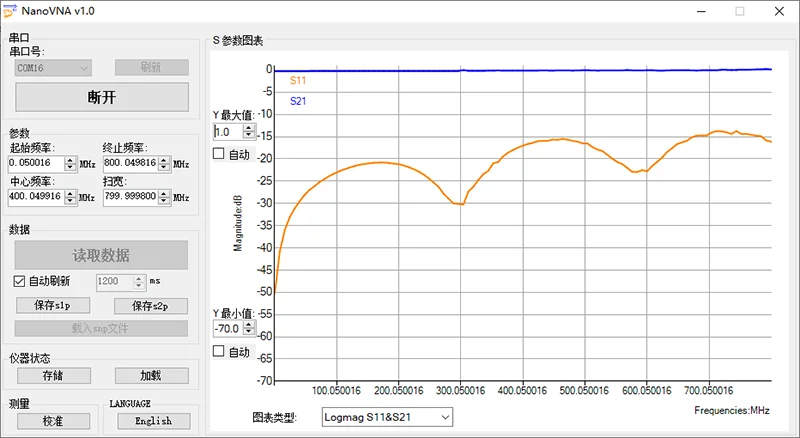This screenshot has height=438, width=800.
Task: Click the 校准 calibrate button
Action: 54,421
